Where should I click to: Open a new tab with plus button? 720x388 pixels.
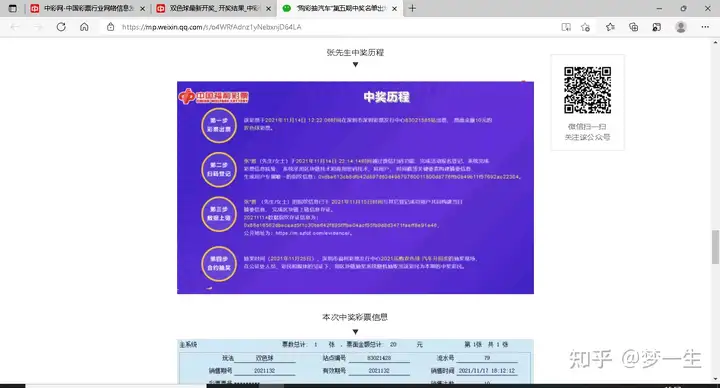(x=412, y=8)
